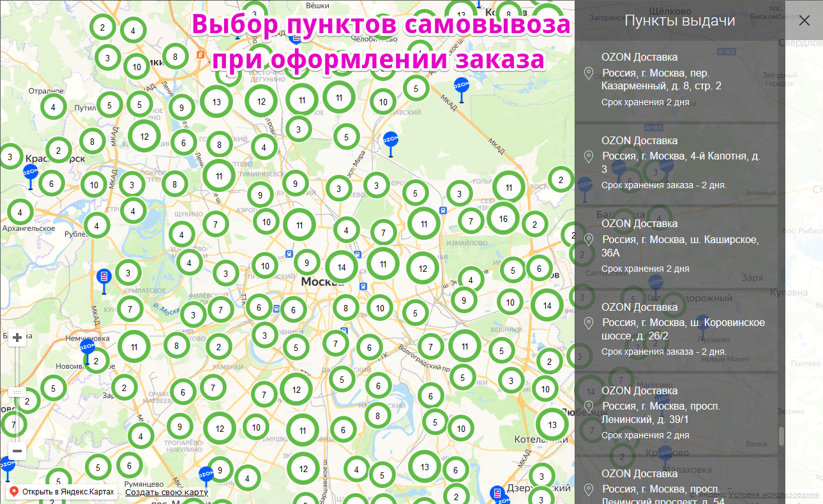Open cluster 14 next to Москва label
Image resolution: width=823 pixels, height=504 pixels.
(x=342, y=267)
